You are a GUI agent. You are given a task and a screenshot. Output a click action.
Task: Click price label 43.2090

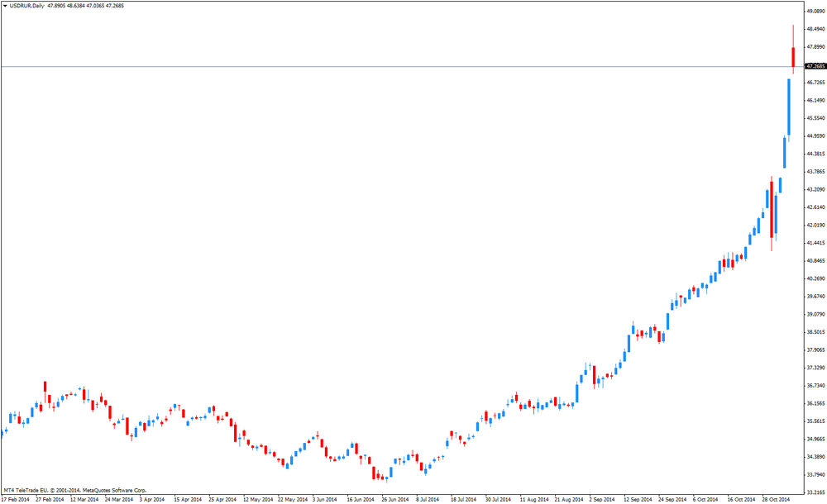[815, 189]
